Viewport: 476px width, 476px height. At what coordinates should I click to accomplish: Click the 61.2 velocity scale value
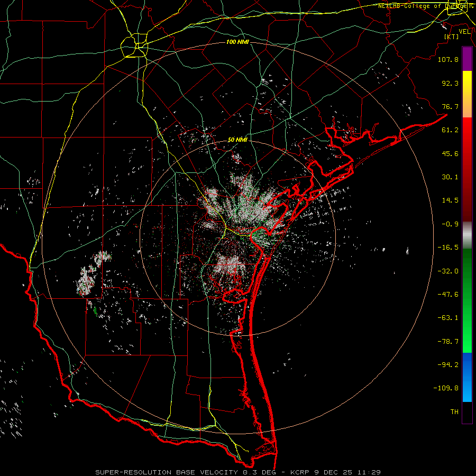pyautogui.click(x=450, y=130)
